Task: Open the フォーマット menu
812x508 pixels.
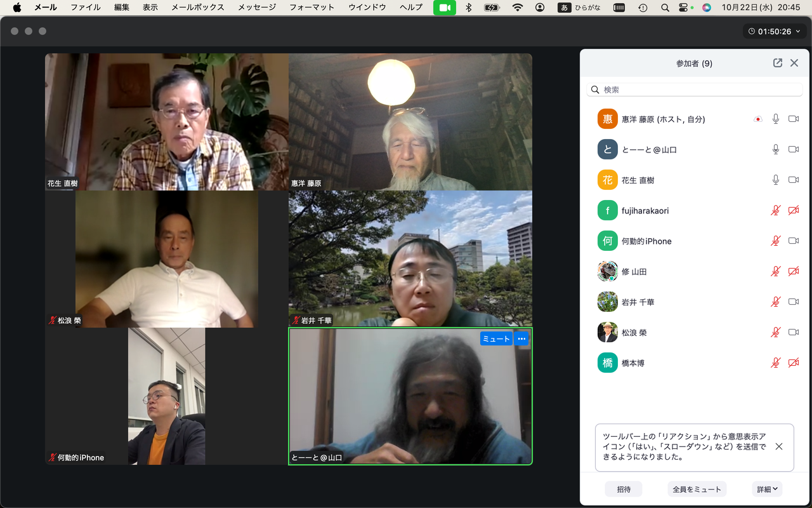Action: click(312, 8)
